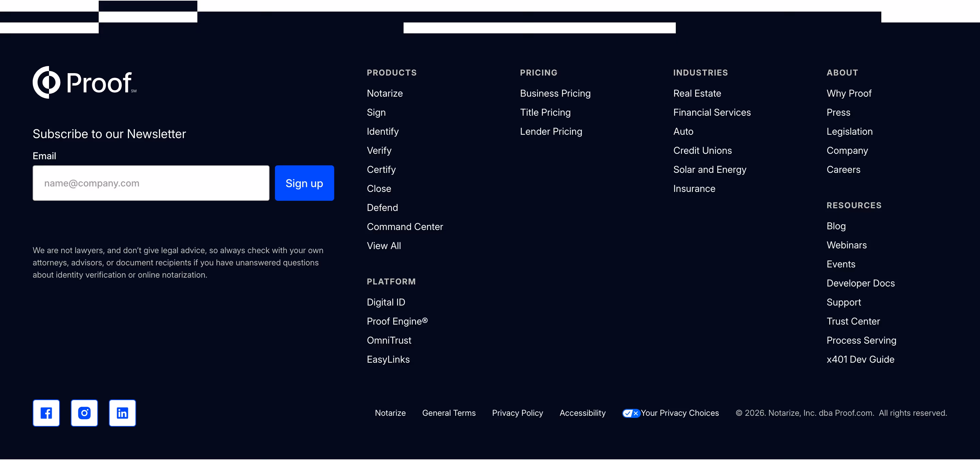Viewport: 980px width, 460px height.
Task: Open Process Serving link
Action: click(861, 340)
